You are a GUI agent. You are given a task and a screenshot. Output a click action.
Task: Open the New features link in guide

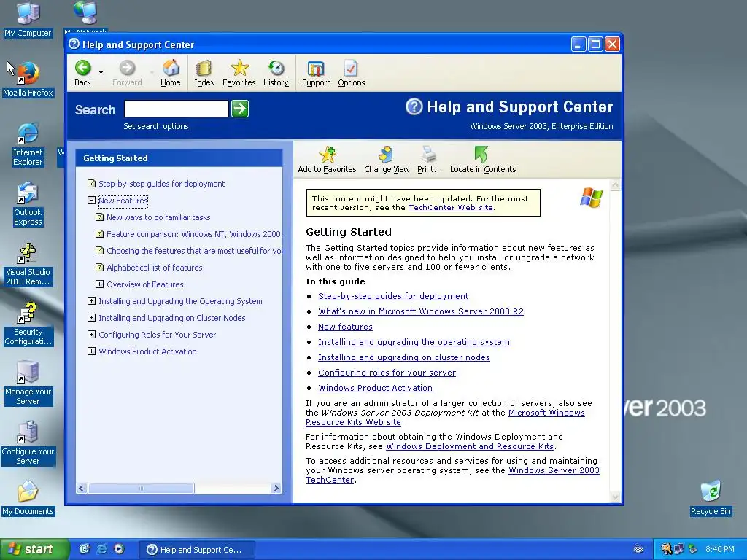[x=345, y=327]
